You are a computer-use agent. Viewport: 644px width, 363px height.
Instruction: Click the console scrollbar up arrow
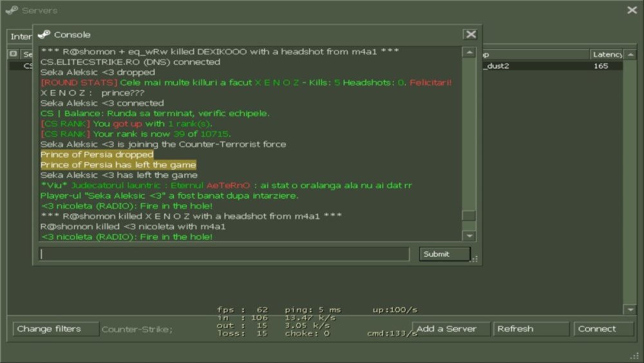point(469,52)
